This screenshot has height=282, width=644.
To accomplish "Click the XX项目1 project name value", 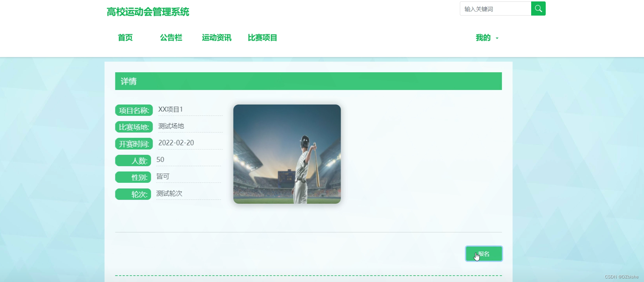I will [x=171, y=109].
